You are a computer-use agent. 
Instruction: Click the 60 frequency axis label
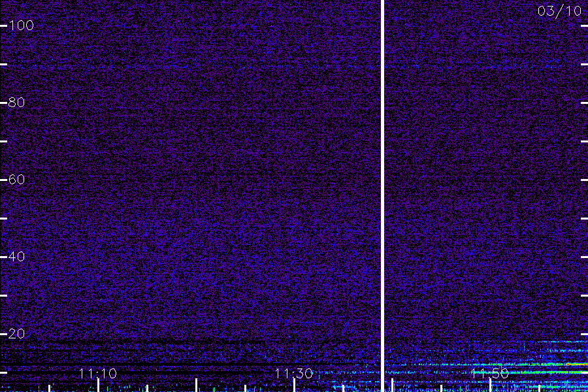(16, 179)
